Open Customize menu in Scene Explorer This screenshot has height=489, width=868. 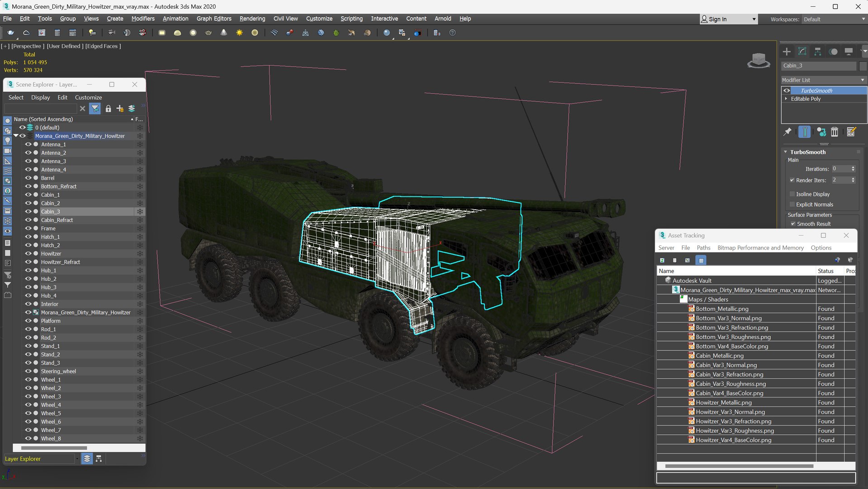point(88,97)
